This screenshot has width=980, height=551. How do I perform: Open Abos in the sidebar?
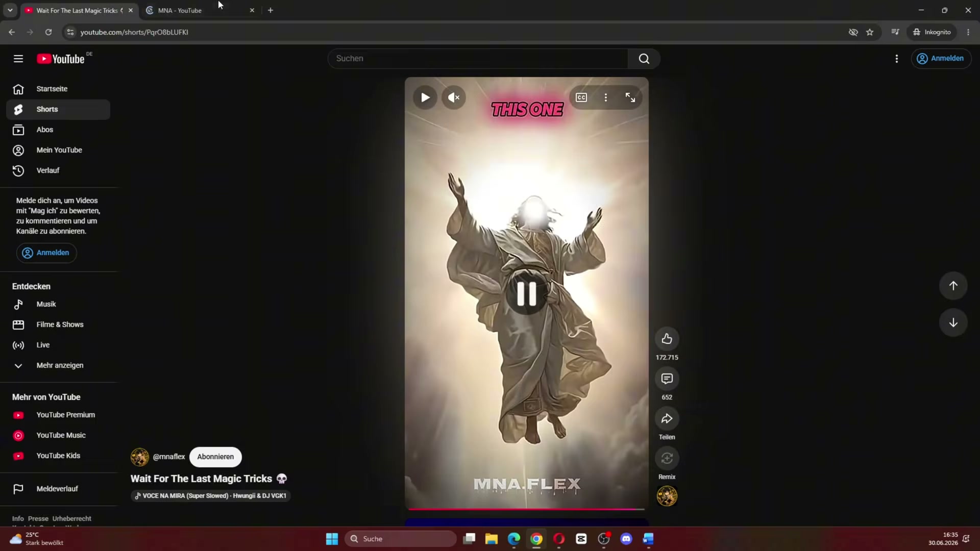(58, 130)
